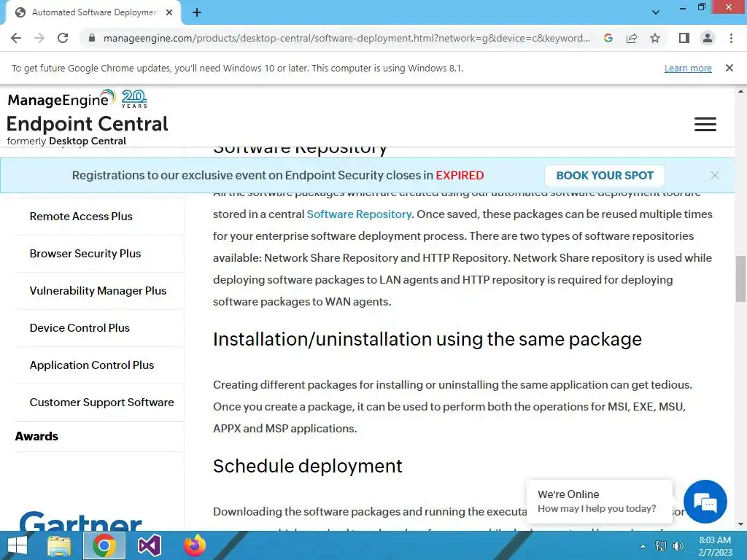The image size is (747, 560).
Task: Select the Automated Software Deployment tab
Action: pyautogui.click(x=93, y=12)
